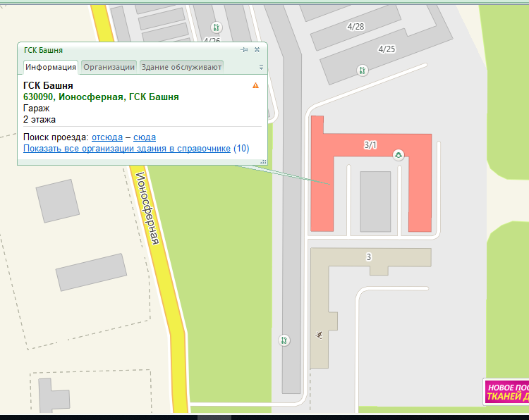529x420 pixels.
Task: Click the orange warning triangle icon
Action: pos(255,85)
